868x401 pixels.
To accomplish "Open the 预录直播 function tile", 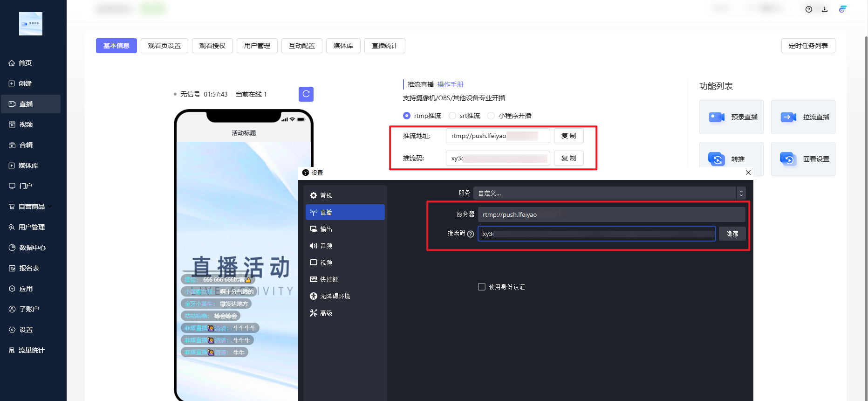I will coord(731,117).
